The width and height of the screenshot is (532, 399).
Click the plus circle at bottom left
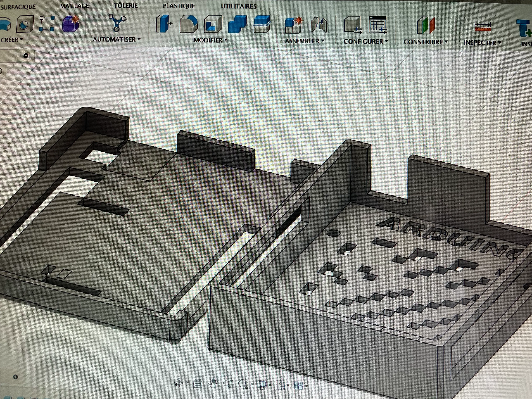pos(16,377)
